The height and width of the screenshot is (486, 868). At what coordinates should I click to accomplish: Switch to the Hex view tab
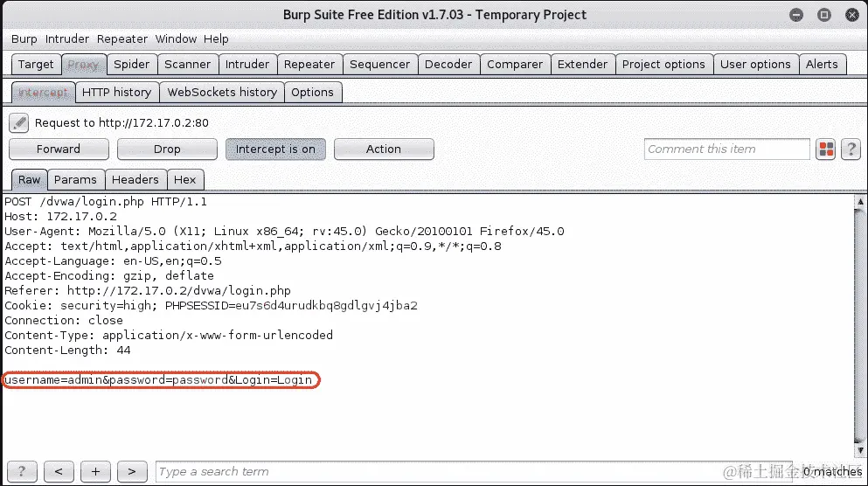[x=185, y=180]
